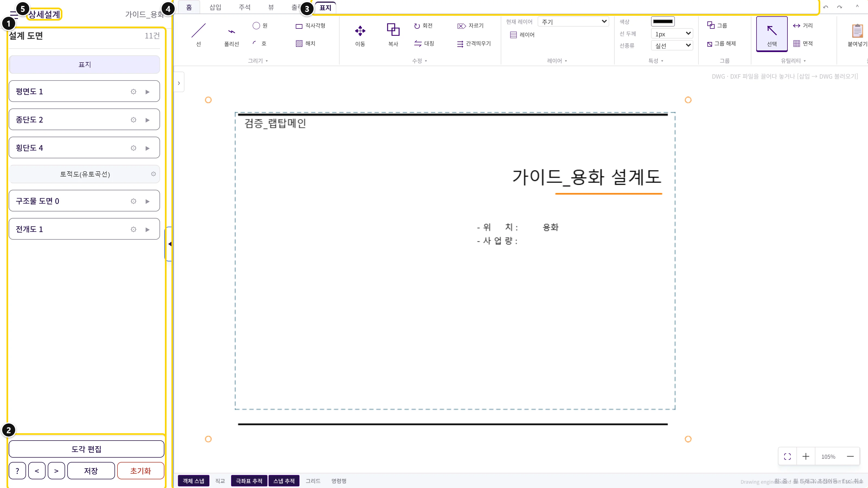The height and width of the screenshot is (488, 868).
Task: Click the 붙여넣기 paste icon
Action: tap(857, 34)
